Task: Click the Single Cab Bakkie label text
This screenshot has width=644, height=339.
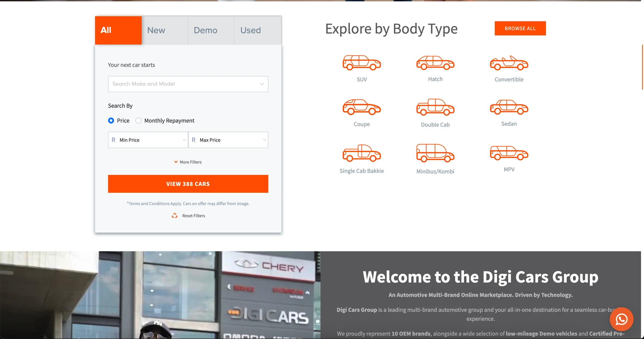Action: pyautogui.click(x=362, y=171)
